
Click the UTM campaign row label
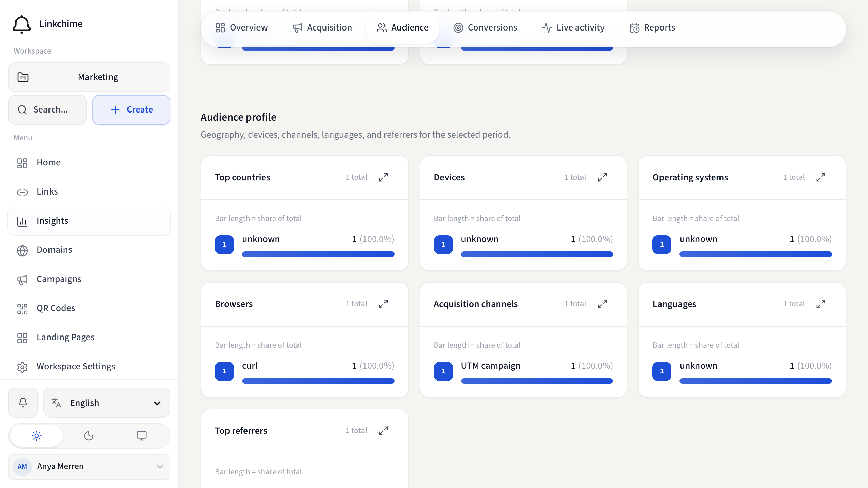click(491, 366)
